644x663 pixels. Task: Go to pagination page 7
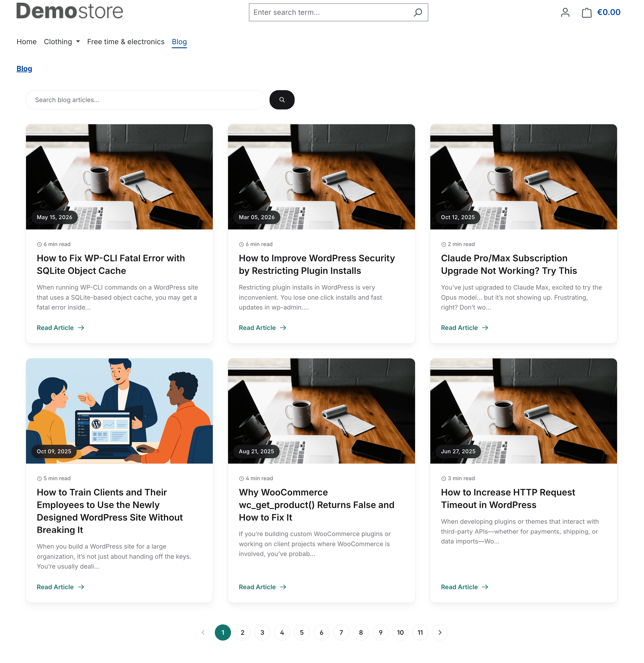click(x=341, y=632)
